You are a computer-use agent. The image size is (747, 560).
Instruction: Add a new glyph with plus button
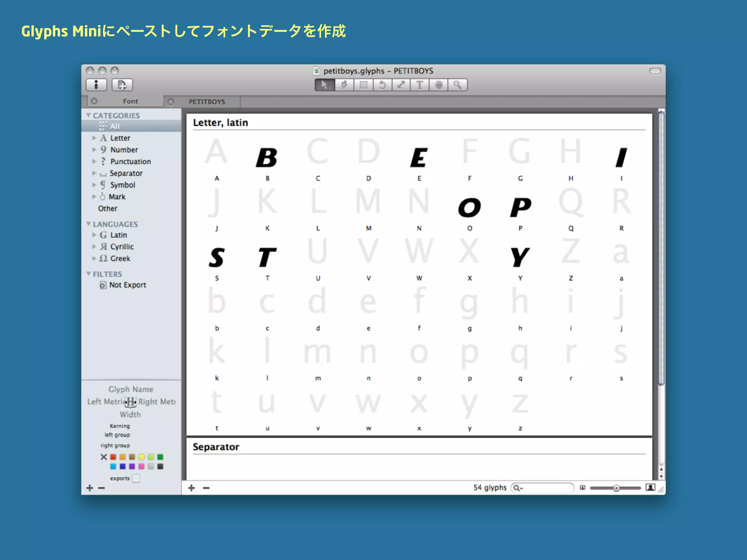[191, 488]
